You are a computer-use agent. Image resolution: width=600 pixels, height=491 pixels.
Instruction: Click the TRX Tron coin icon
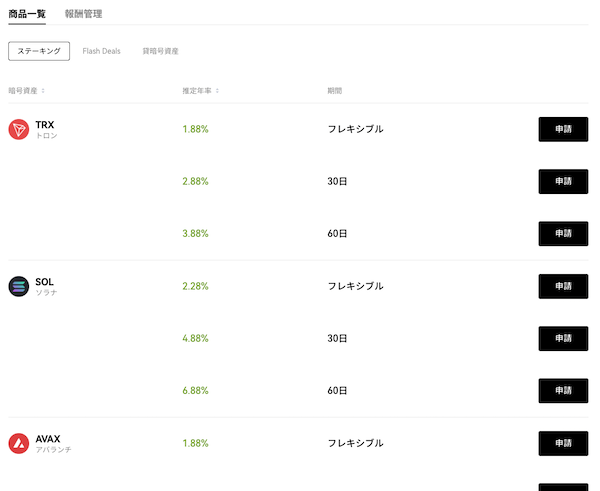(x=19, y=129)
